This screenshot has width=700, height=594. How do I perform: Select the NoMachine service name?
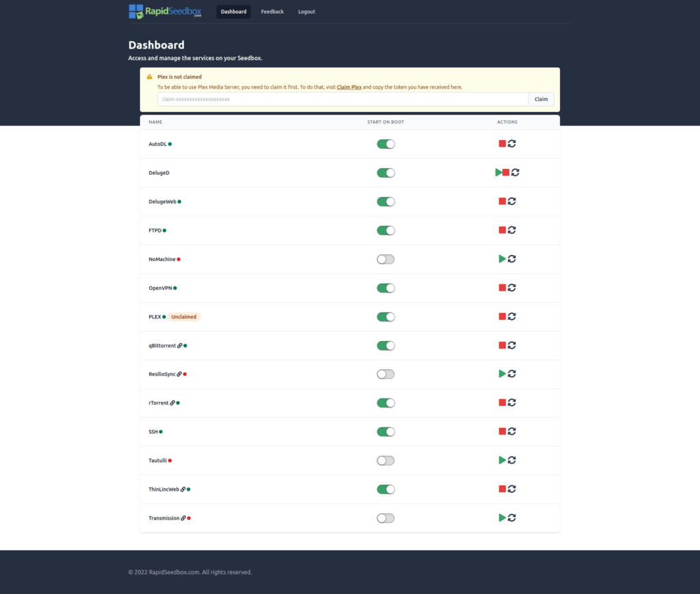click(x=162, y=259)
